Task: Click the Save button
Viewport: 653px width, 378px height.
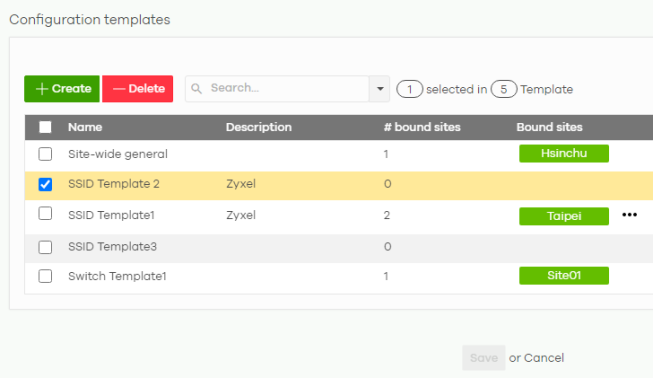Action: (484, 358)
